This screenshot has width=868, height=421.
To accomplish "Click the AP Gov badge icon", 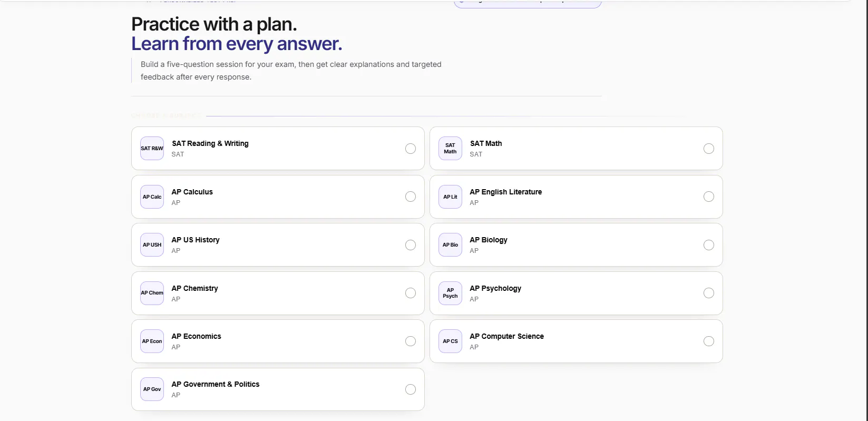I will [152, 389].
